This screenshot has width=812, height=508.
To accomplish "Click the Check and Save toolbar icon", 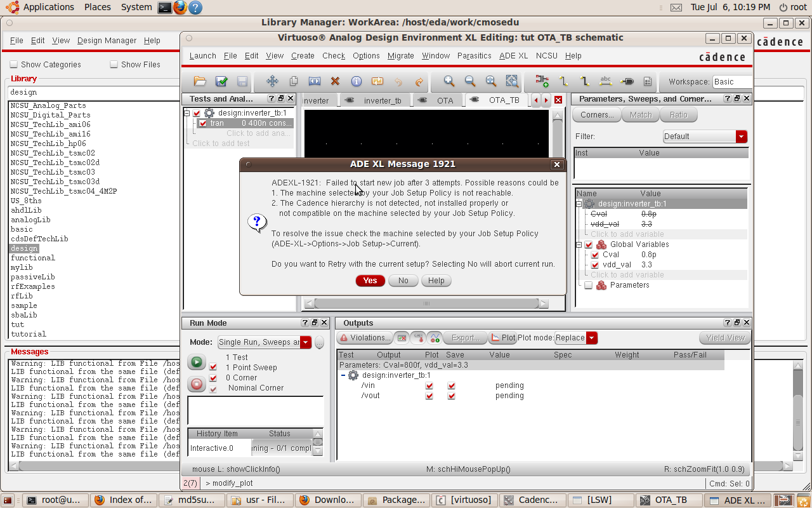I will [x=221, y=81].
